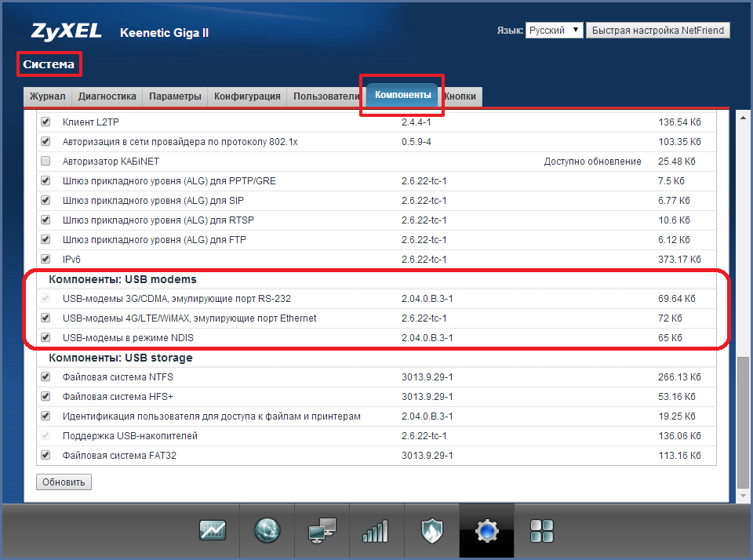Open the firewall shield security section

431,531
